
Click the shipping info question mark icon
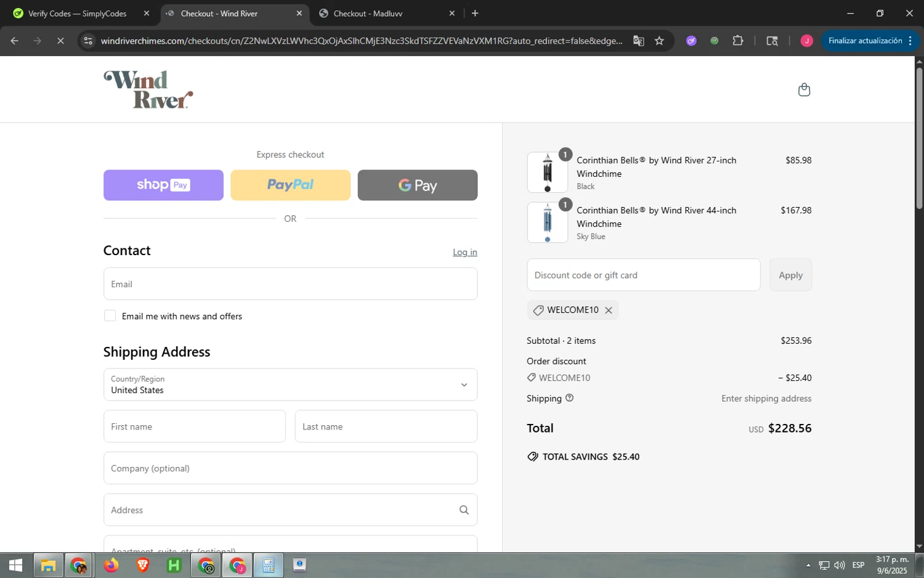570,398
